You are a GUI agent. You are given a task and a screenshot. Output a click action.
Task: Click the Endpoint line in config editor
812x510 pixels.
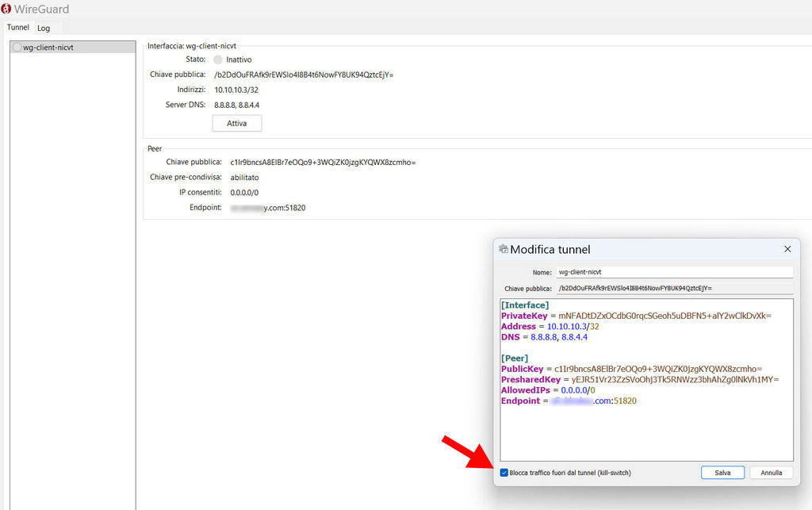coord(569,401)
